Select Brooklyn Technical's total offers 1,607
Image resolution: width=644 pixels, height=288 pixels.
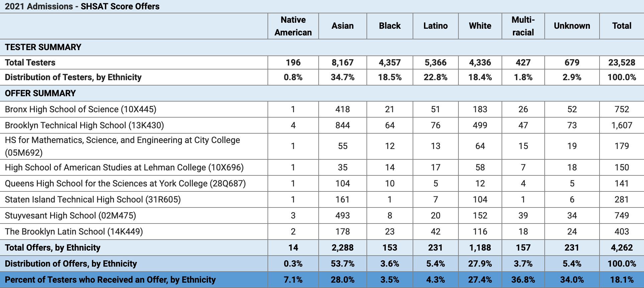[x=622, y=125]
